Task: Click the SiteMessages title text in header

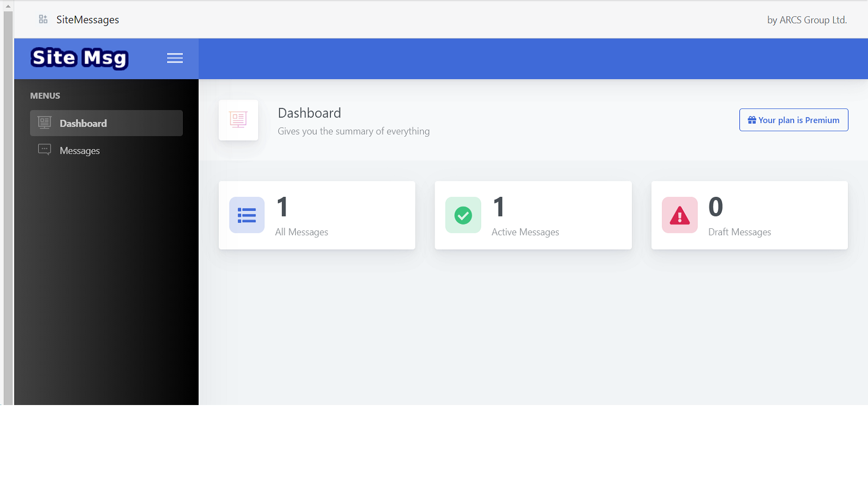Action: [x=87, y=20]
